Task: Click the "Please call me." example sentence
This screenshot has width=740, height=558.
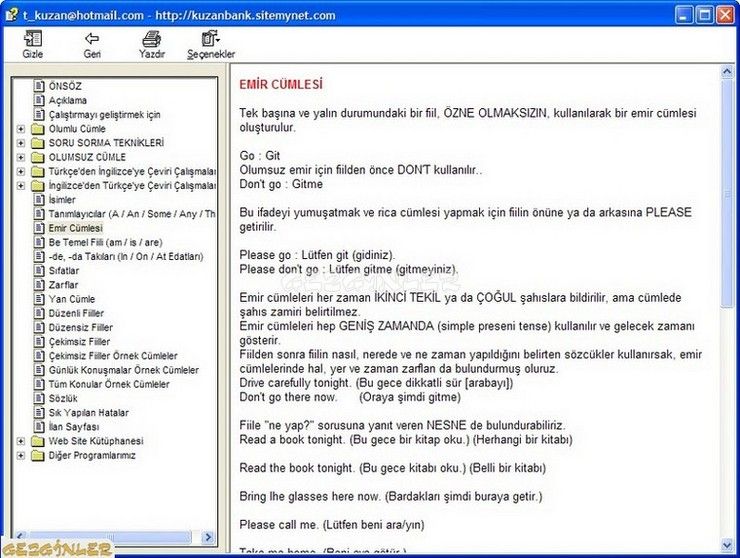Action: click(x=279, y=524)
